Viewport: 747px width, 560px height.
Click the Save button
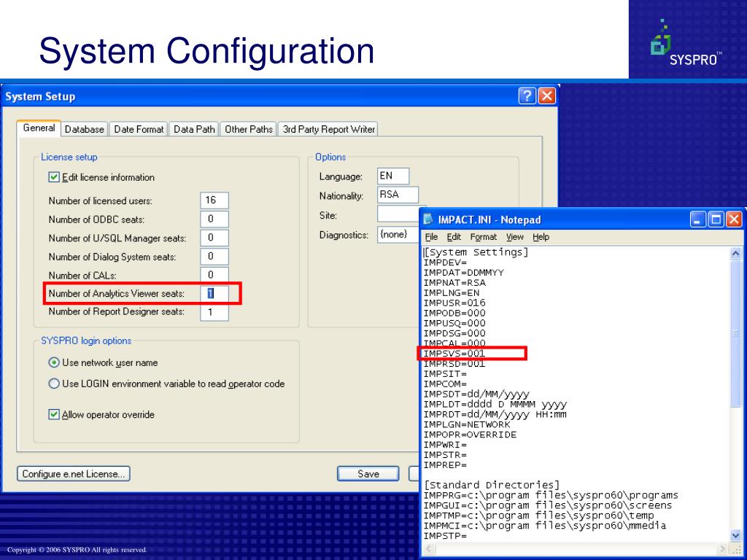pyautogui.click(x=368, y=474)
